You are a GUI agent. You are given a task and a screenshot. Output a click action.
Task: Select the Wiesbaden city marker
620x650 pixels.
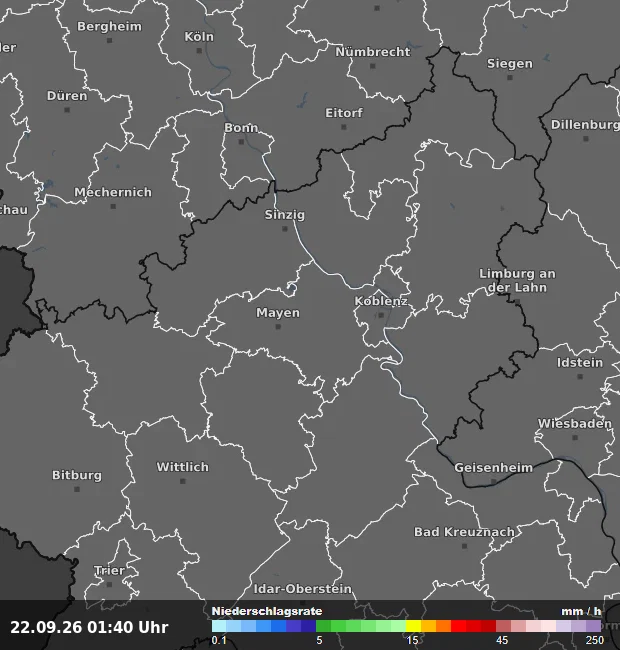point(575,437)
